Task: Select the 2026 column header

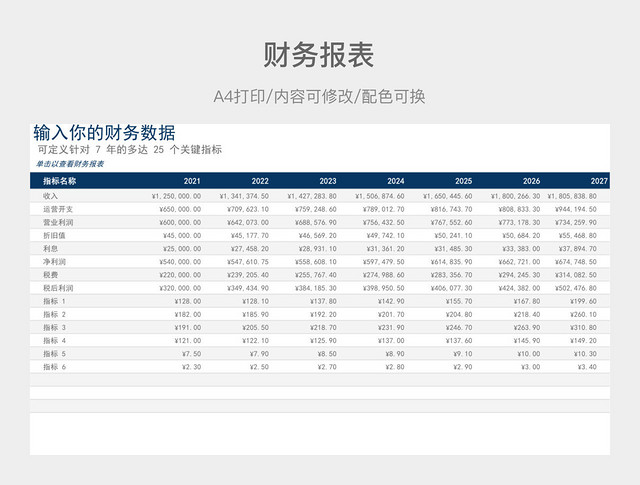Action: pos(531,181)
